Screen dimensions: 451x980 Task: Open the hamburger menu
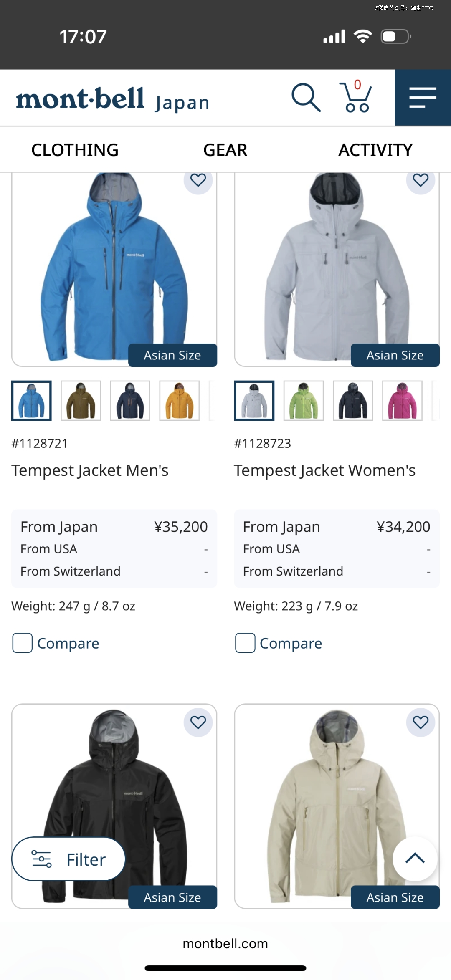pos(423,98)
